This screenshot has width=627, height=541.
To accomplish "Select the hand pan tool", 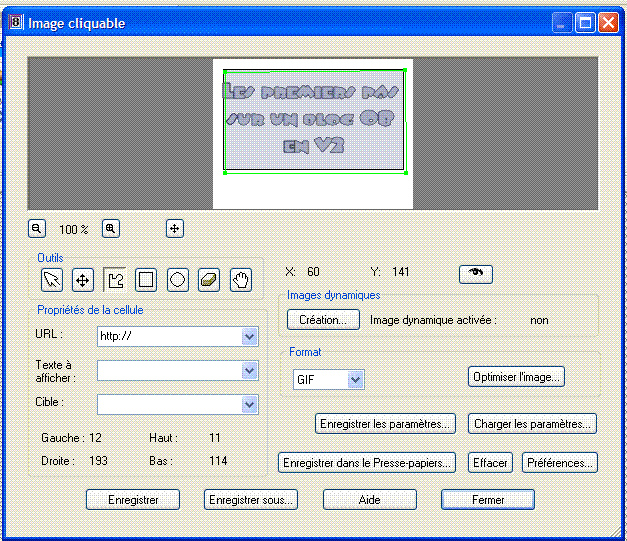I will click(240, 280).
